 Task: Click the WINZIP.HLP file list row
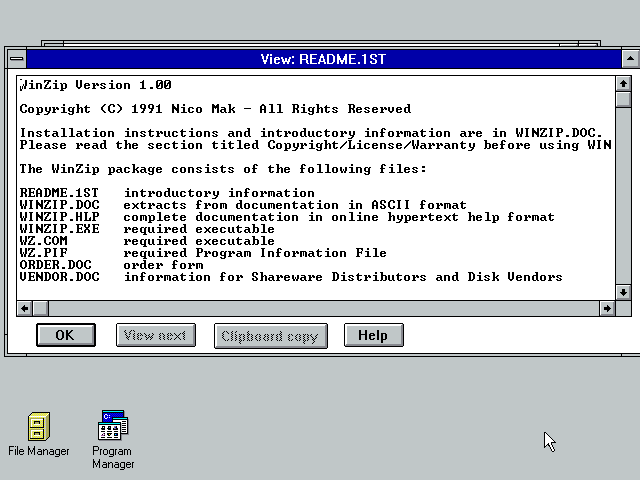point(287,217)
